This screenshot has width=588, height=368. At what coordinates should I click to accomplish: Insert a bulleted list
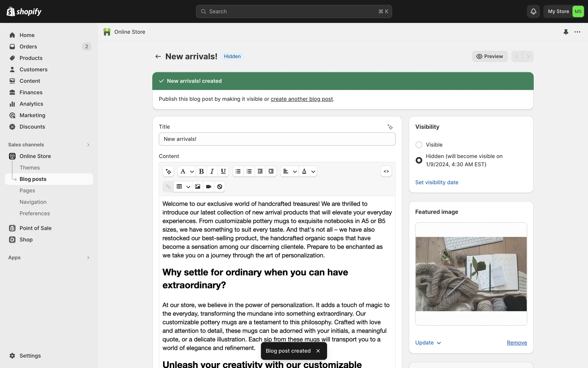click(x=238, y=171)
